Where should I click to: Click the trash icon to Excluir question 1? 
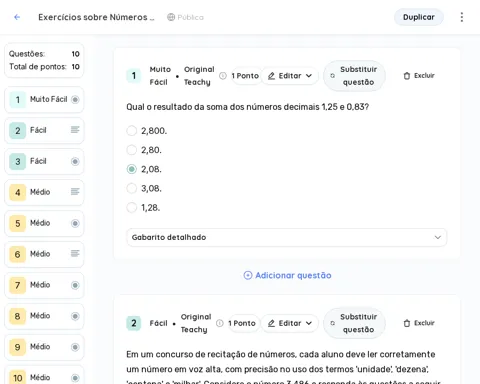click(x=407, y=76)
